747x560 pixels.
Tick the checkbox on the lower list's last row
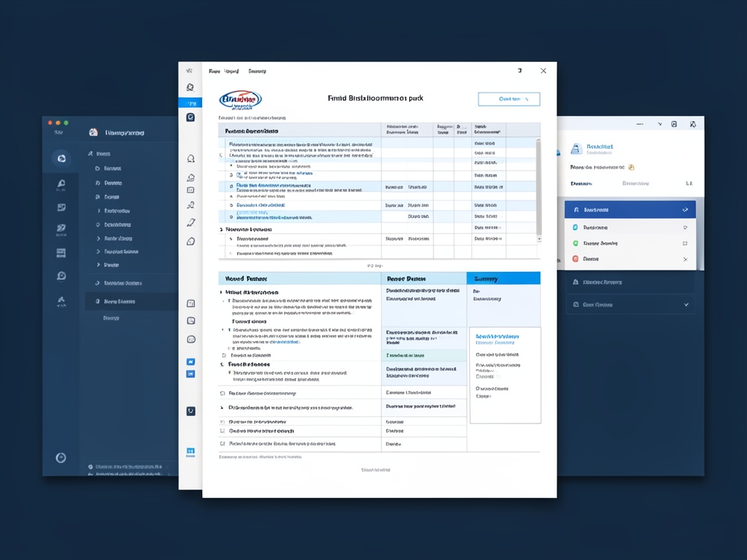tap(222, 444)
